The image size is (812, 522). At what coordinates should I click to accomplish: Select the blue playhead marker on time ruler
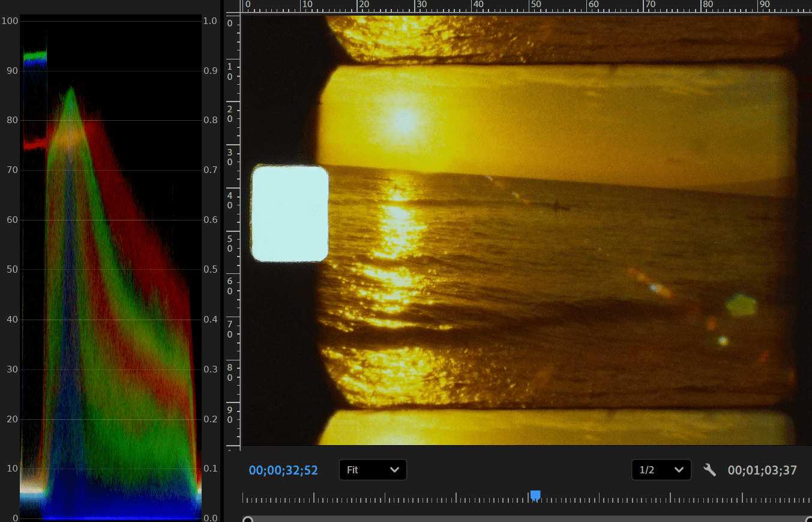(535, 495)
